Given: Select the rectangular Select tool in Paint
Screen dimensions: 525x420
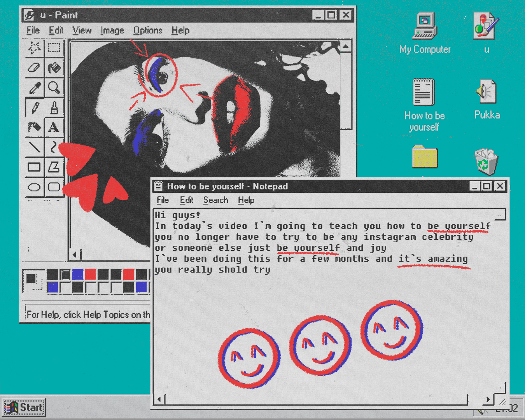Looking at the screenshot, I should pos(54,48).
